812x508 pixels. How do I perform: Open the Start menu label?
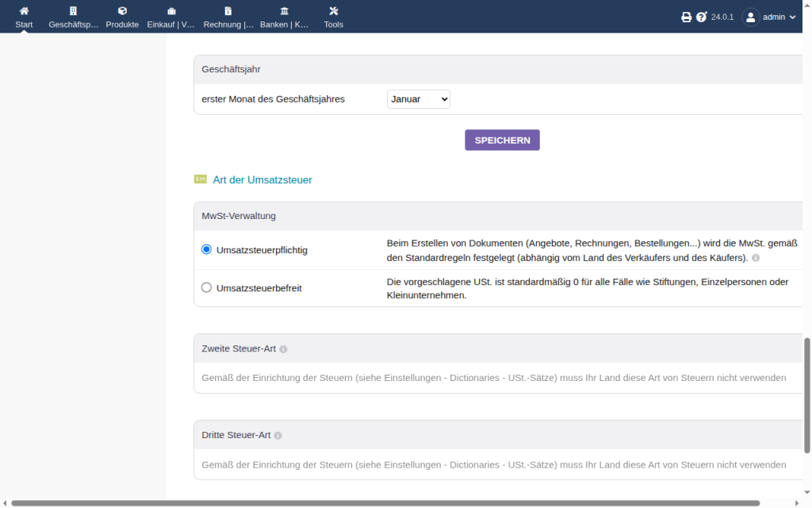[x=24, y=25]
